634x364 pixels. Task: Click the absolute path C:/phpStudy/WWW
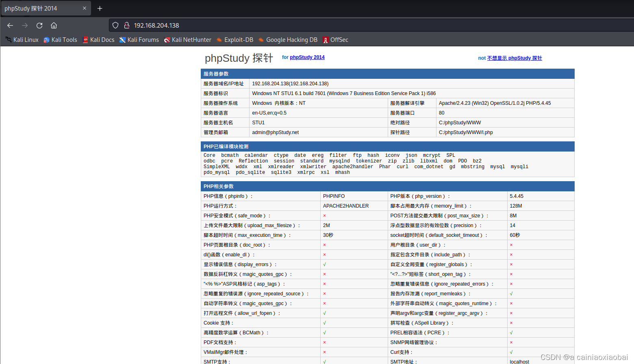pos(460,123)
